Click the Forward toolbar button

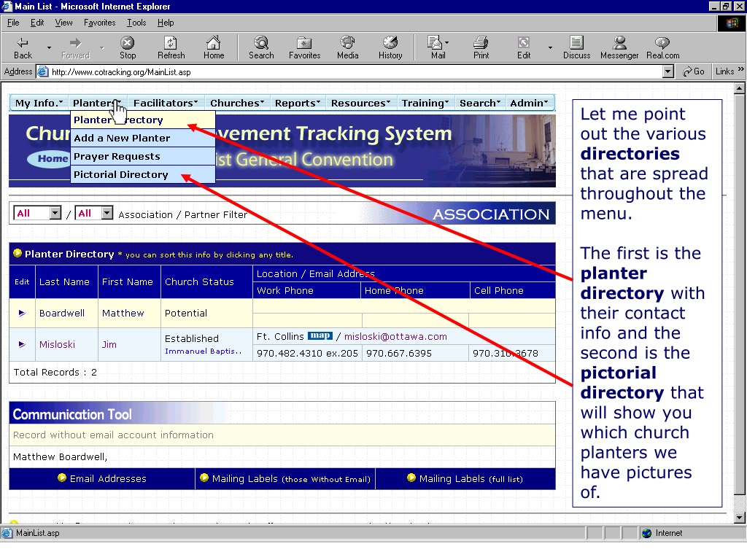(x=75, y=47)
